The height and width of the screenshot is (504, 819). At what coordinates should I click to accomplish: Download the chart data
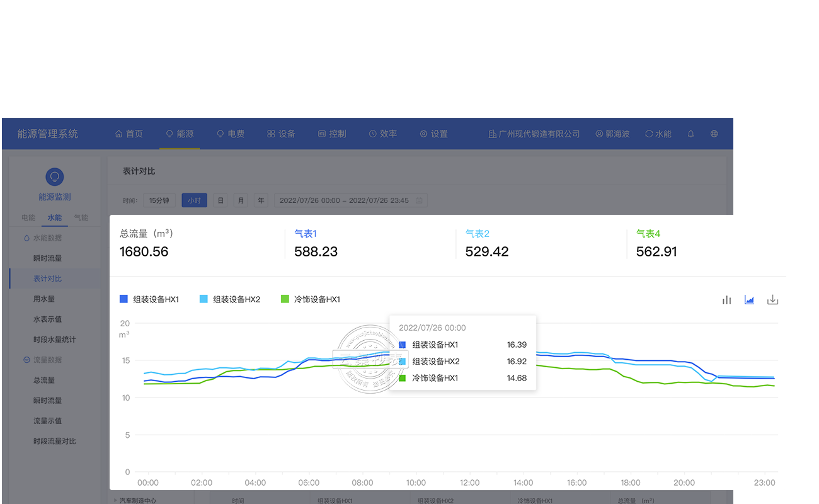[772, 300]
